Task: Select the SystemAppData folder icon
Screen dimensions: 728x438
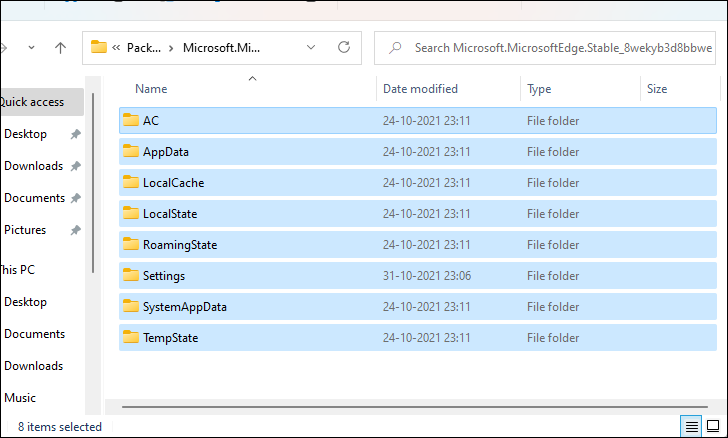Action: click(131, 307)
